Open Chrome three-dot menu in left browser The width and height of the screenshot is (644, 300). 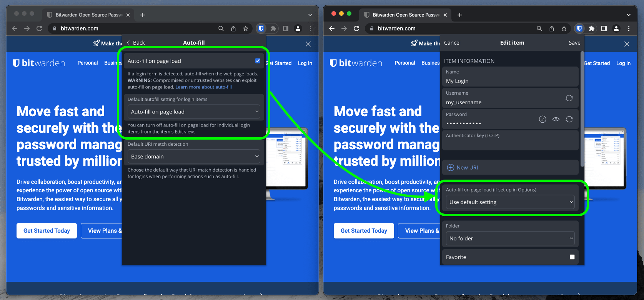pyautogui.click(x=310, y=28)
